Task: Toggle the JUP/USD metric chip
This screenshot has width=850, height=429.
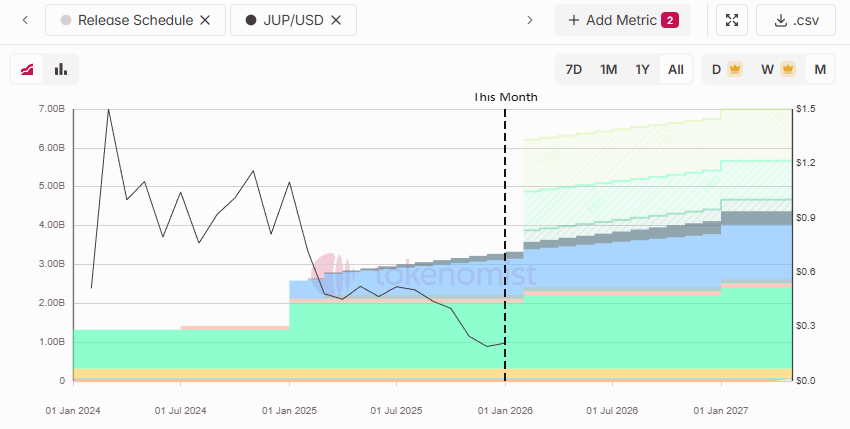Action: coord(285,20)
